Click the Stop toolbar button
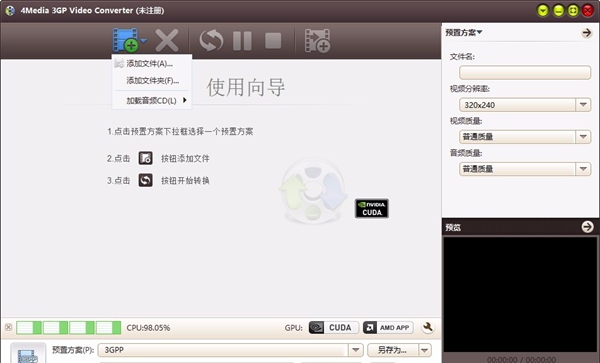Screen dimensions: 600x363 [273, 41]
